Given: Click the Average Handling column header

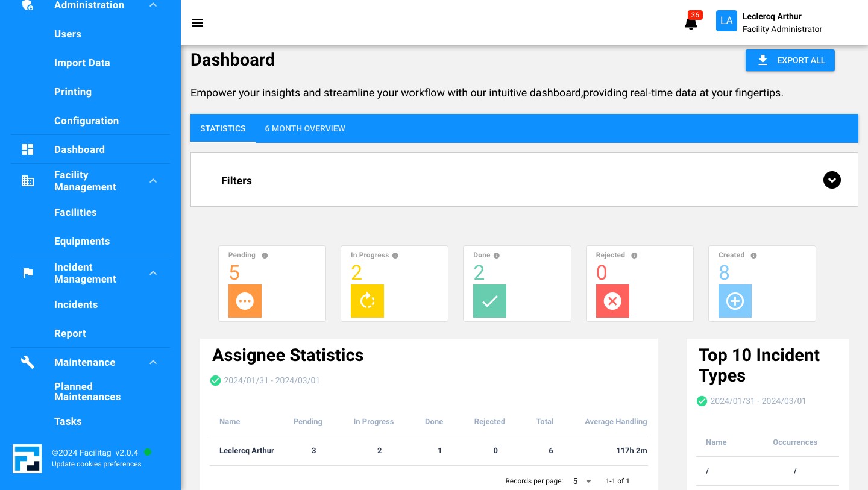Looking at the screenshot, I should tap(615, 422).
